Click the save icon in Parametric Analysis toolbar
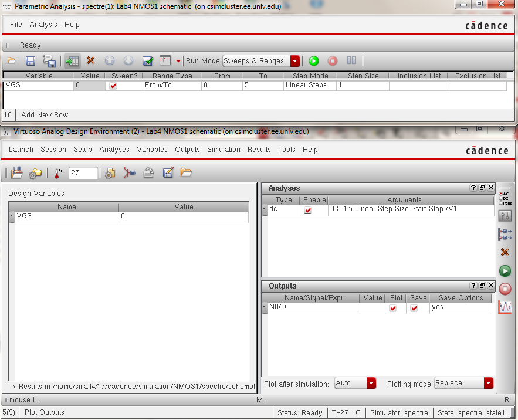Viewport: 518px width, 420px height. (31, 61)
